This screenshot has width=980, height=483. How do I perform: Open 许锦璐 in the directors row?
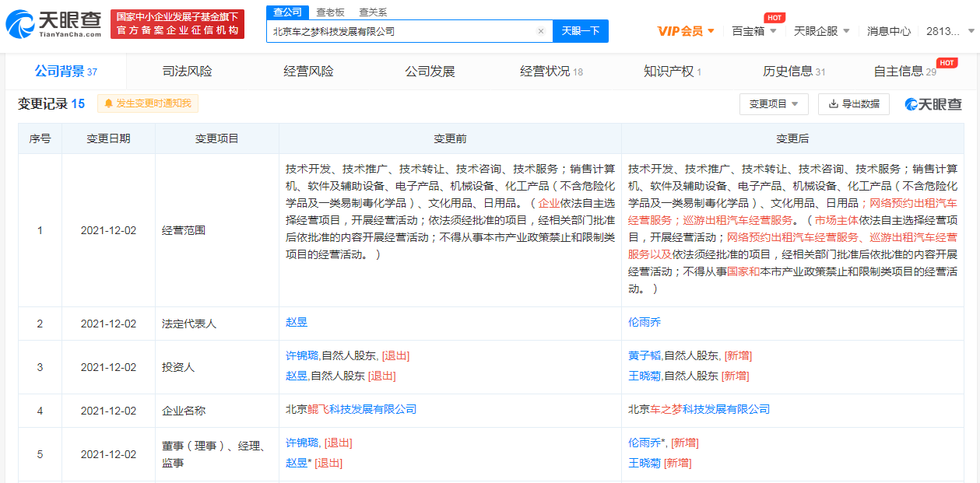(303, 443)
